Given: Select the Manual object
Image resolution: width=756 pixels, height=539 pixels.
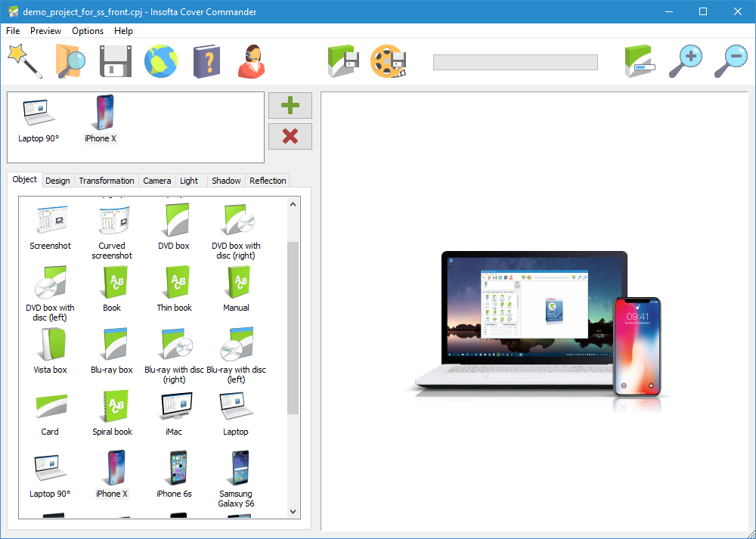Looking at the screenshot, I should tap(236, 290).
